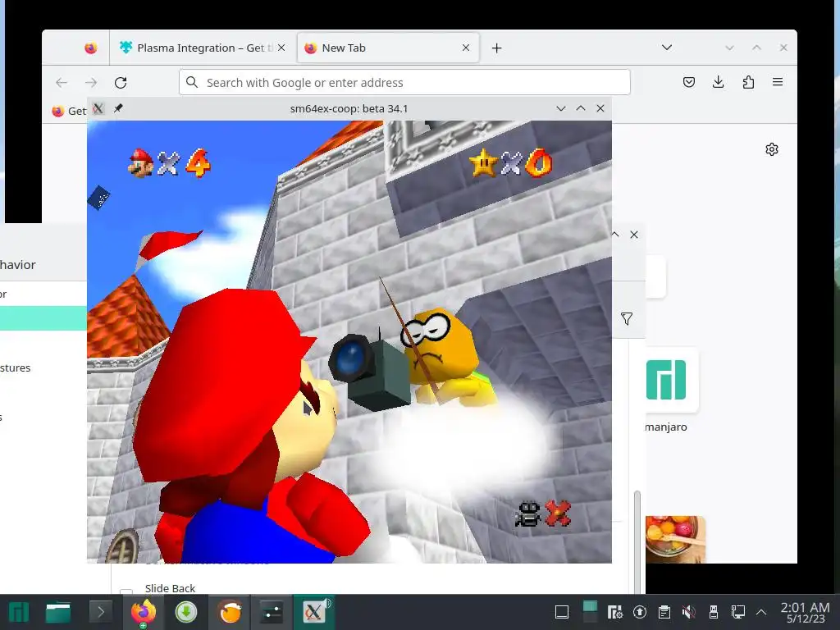The image size is (840, 630).
Task: Close the background settings window
Action: click(634, 235)
